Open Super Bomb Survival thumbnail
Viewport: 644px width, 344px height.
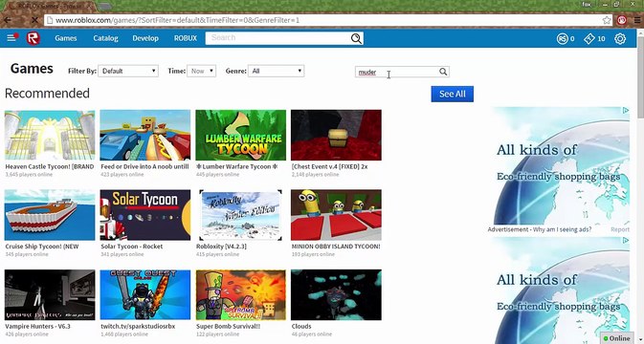[241, 295]
